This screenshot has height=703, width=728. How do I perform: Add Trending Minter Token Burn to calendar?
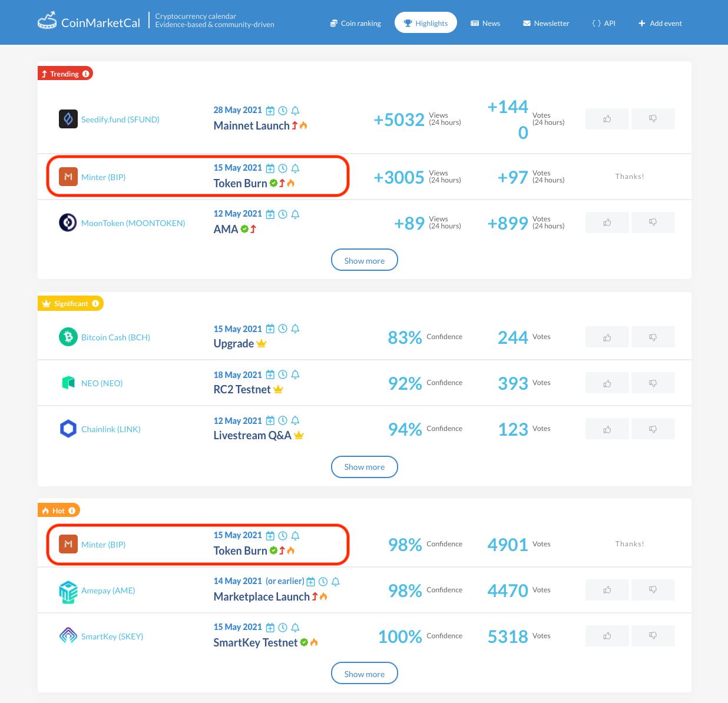point(270,168)
